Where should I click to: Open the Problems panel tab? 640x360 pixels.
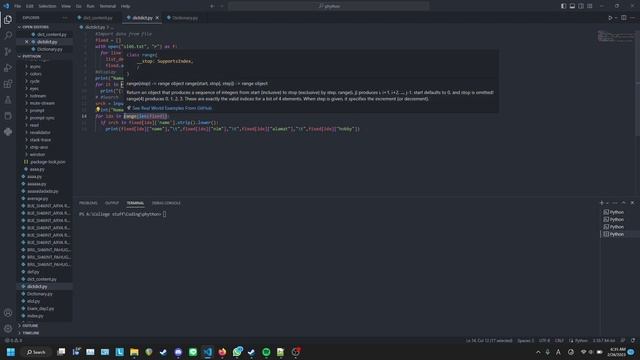[x=88, y=203]
